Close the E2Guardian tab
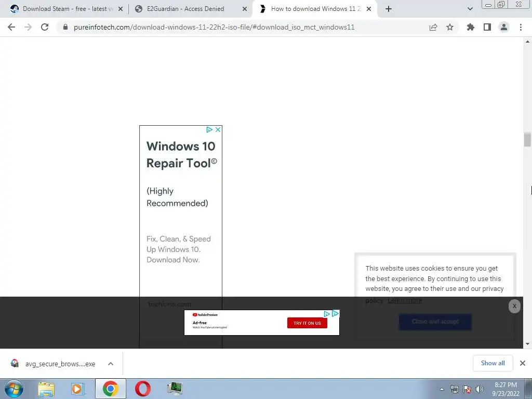 [245, 9]
